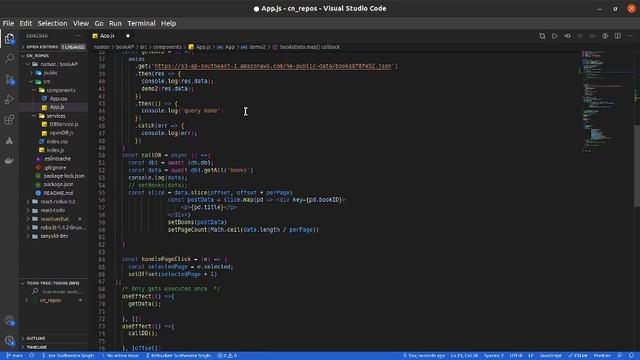Click the JavaScript language mode in status bar
The width and height of the screenshot is (640, 360).
point(551,356)
